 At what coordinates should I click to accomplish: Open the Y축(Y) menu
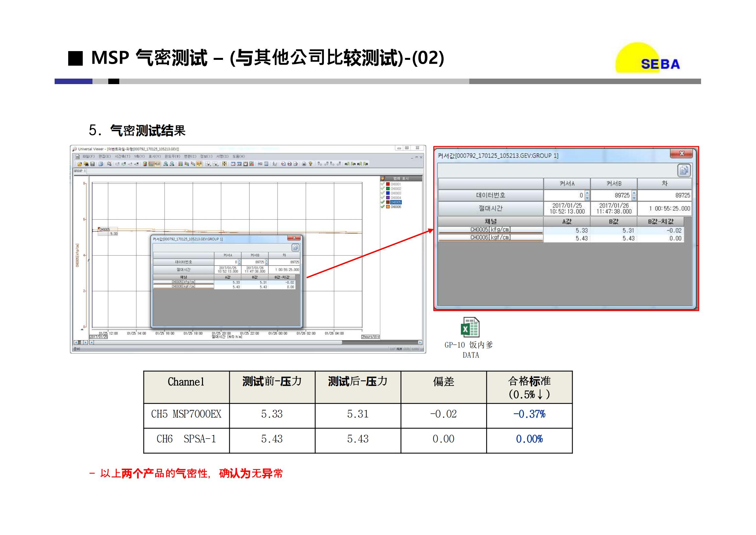(x=139, y=157)
